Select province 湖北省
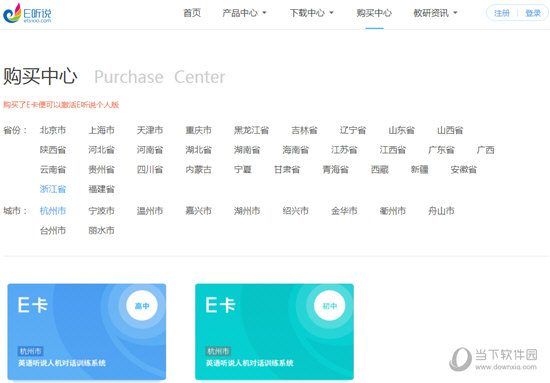The height and width of the screenshot is (383, 550). point(199,150)
